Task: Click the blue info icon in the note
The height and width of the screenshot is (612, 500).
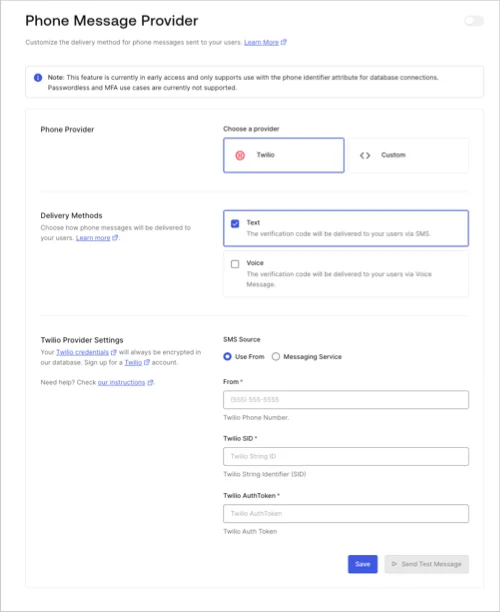Action: coord(38,78)
